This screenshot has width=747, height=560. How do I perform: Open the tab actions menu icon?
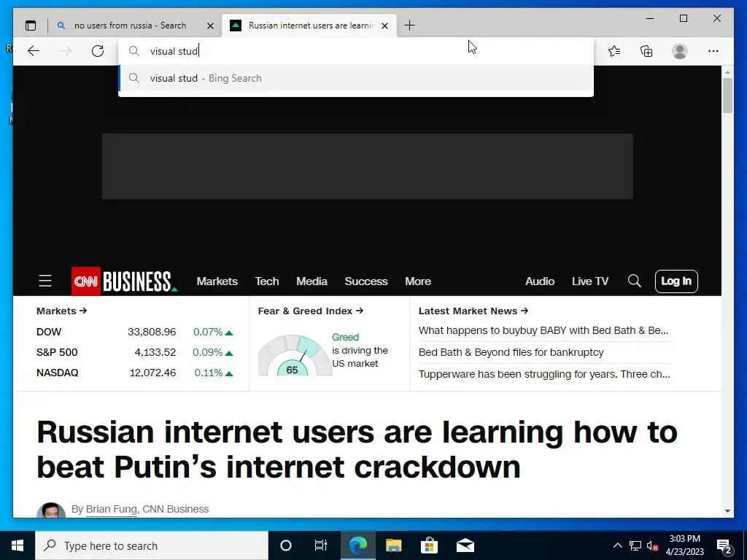31,26
